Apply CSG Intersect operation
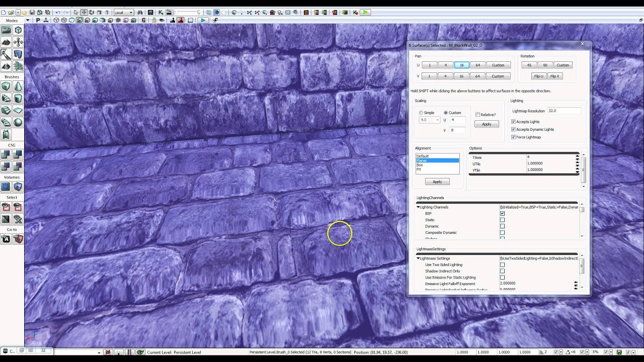644x362 pixels. pyautogui.click(x=6, y=166)
